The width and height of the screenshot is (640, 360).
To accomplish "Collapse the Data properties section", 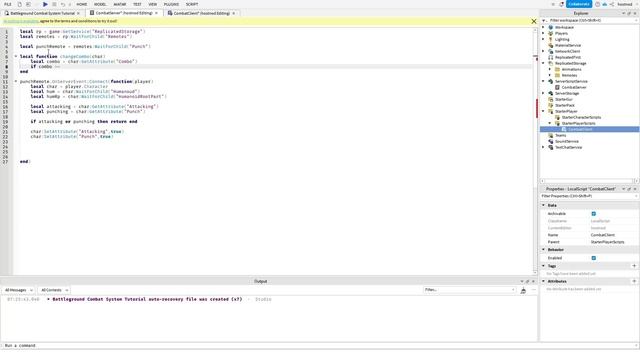I will click(x=543, y=205).
